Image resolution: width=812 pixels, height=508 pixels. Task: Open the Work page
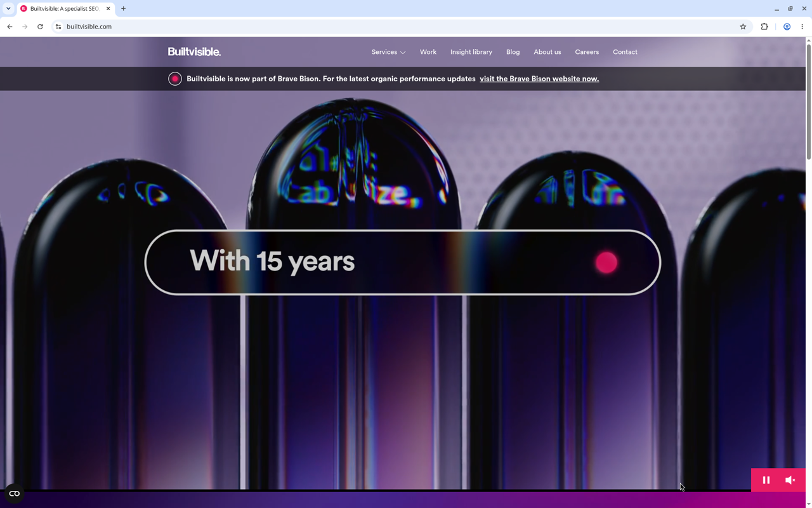(428, 52)
